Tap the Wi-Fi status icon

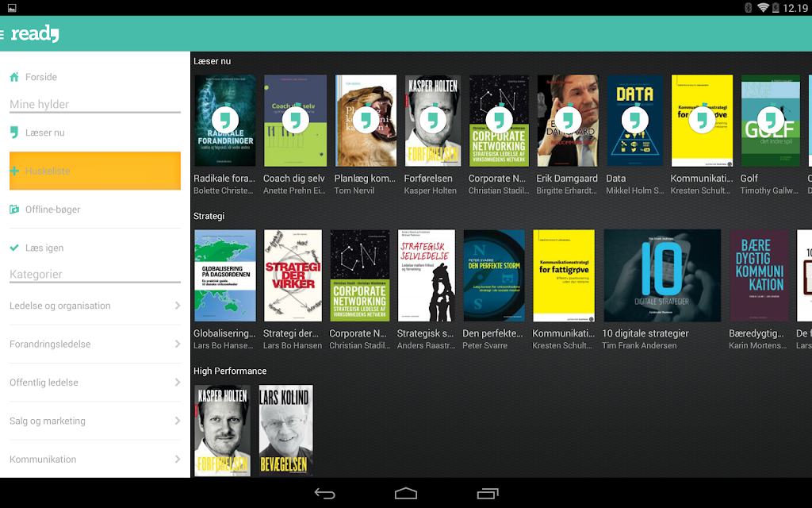pos(763,8)
